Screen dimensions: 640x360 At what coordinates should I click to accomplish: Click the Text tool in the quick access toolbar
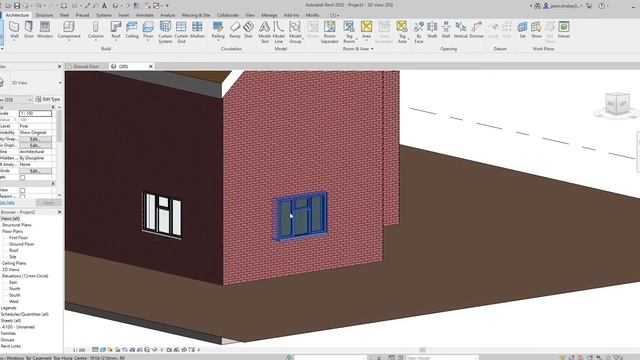[x=104, y=6]
